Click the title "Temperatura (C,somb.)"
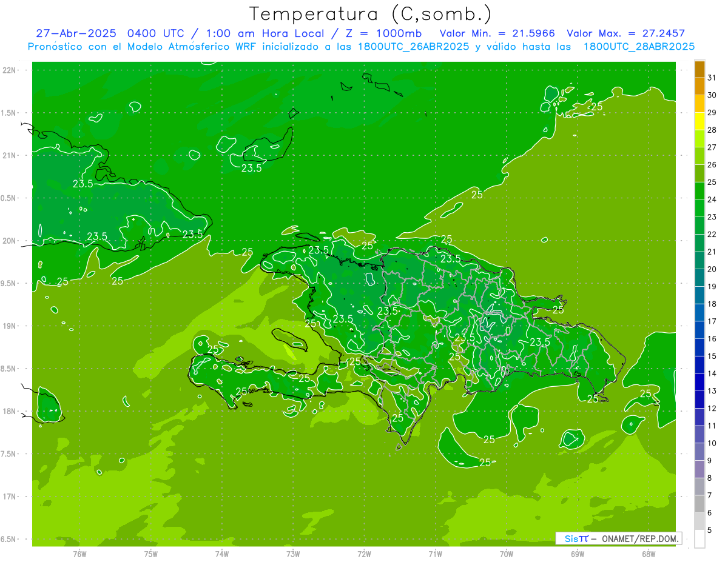This screenshot has height=562, width=728. coord(371,15)
